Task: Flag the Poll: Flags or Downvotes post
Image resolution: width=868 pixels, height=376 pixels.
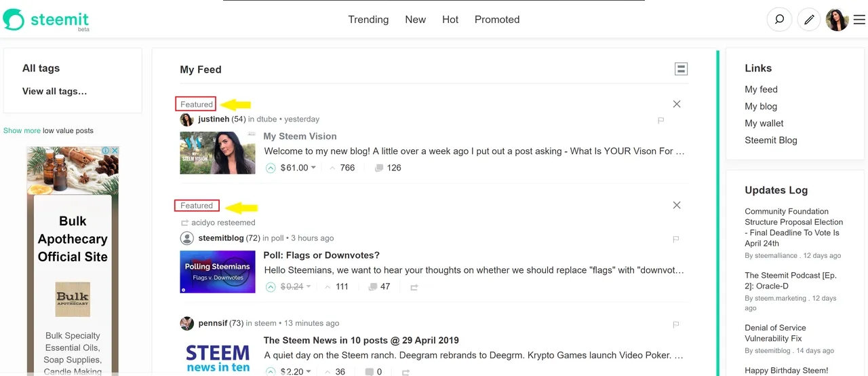Action: pos(675,239)
